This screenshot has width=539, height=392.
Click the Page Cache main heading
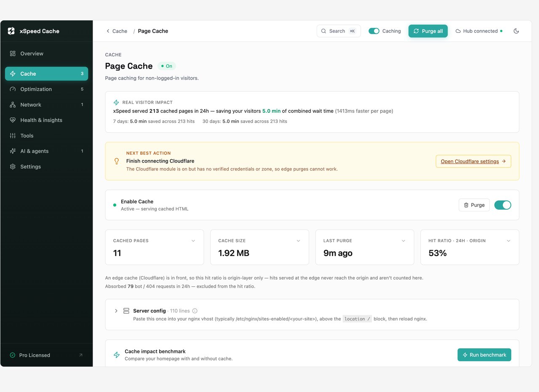point(129,66)
